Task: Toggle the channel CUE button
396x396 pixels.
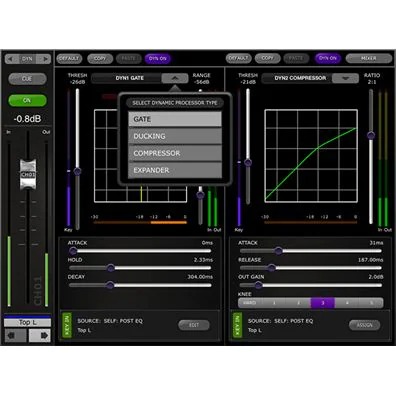Action: [x=27, y=79]
